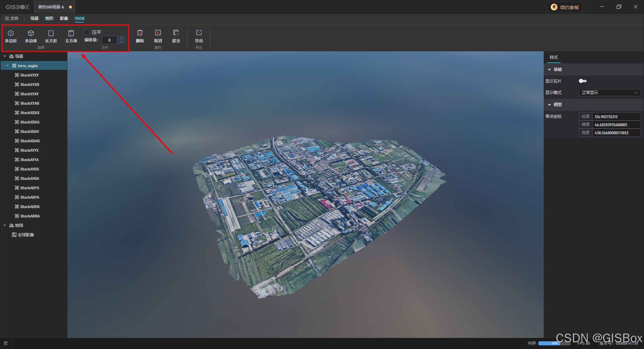Viewport: 644px width, 349px height.
Task: Select the 多边形 polygon tool
Action: (11, 36)
